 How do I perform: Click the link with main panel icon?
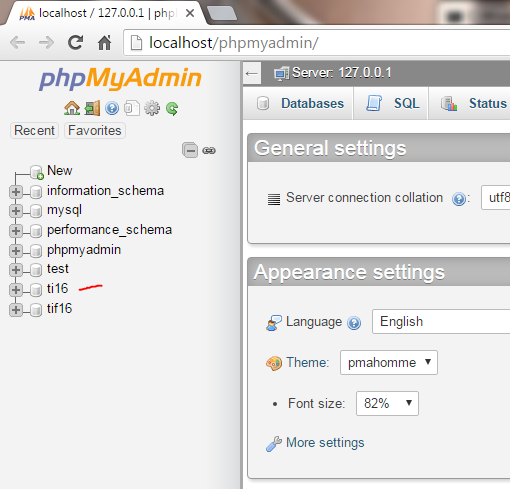coord(209,151)
